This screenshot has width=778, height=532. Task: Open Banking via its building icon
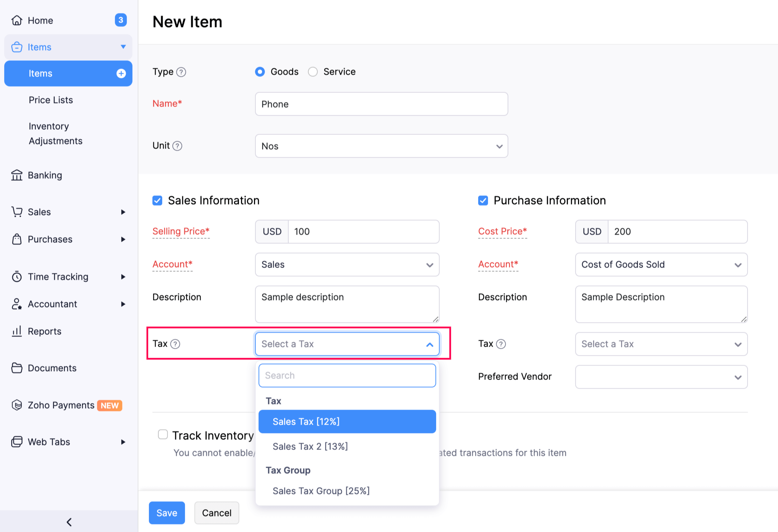16,175
